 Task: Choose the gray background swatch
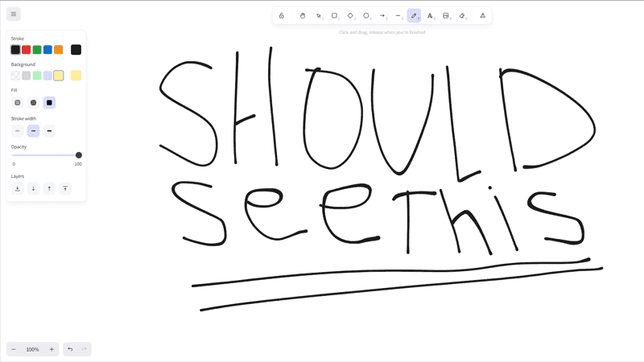click(x=27, y=76)
